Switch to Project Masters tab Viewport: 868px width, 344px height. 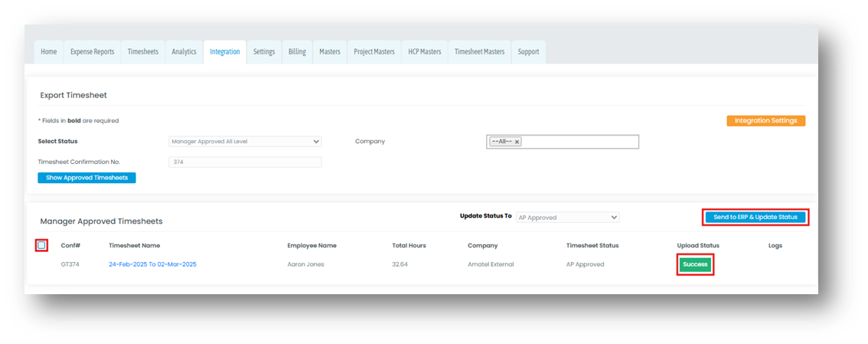(374, 52)
